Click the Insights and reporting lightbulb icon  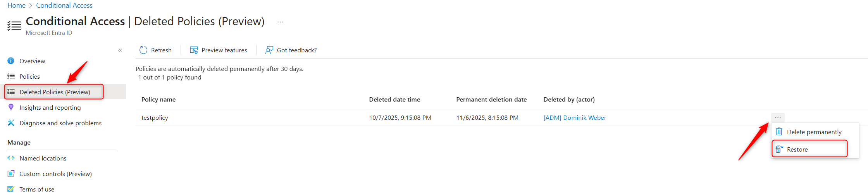[x=11, y=107]
